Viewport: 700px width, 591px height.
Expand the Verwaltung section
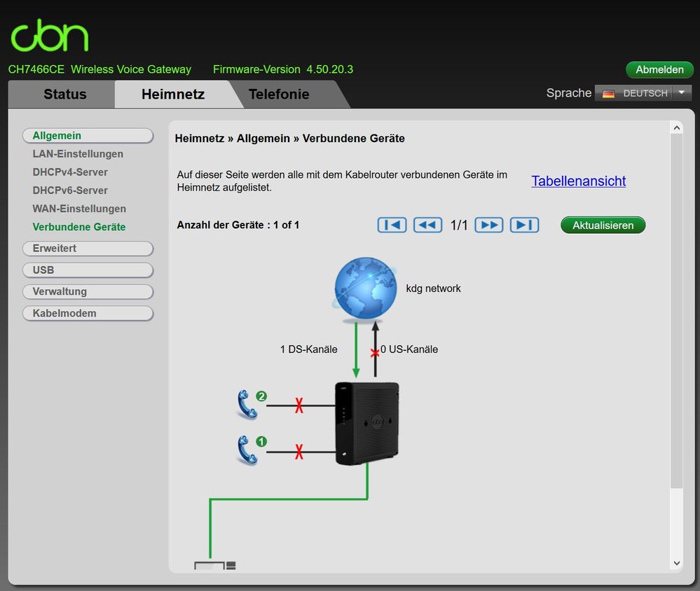tap(88, 292)
